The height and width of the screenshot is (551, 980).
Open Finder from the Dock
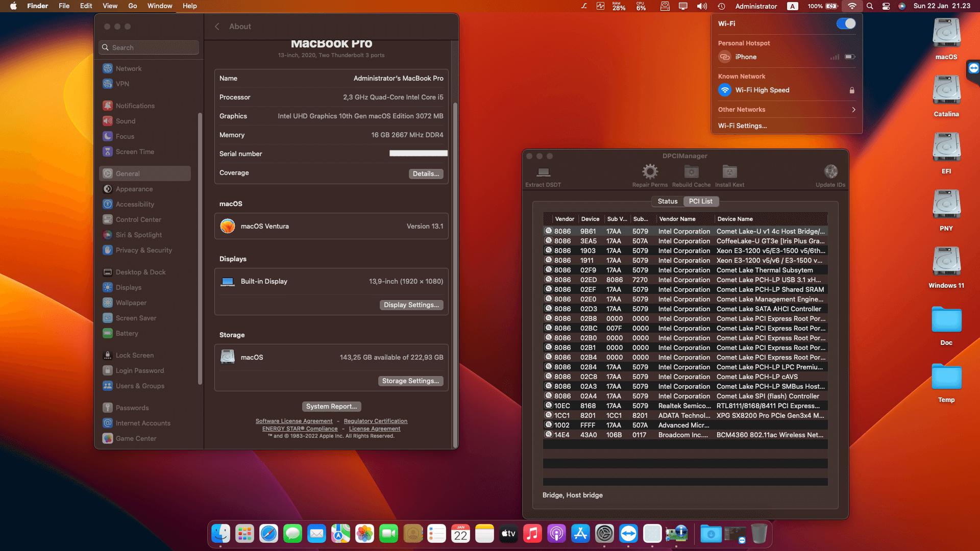(221, 534)
